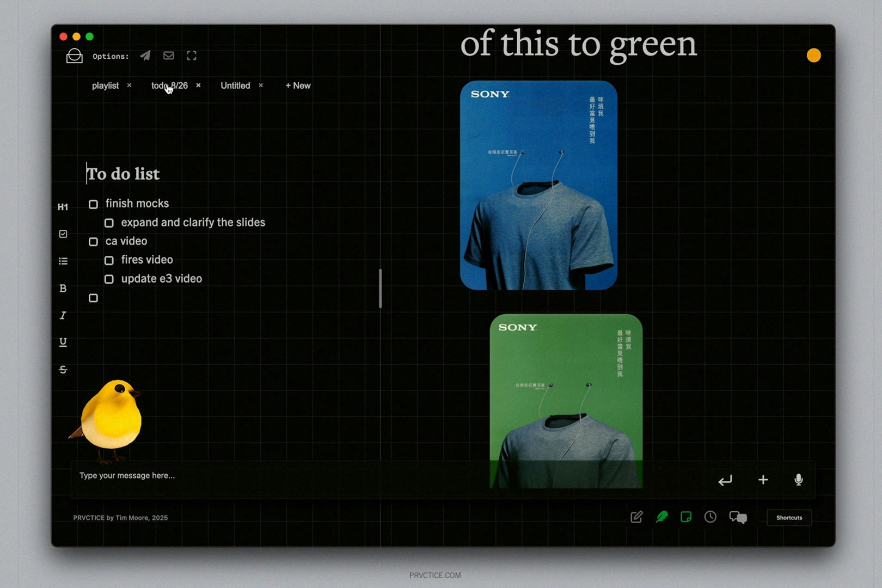Click the blue Sony poster image
This screenshot has height=588, width=882.
(538, 185)
